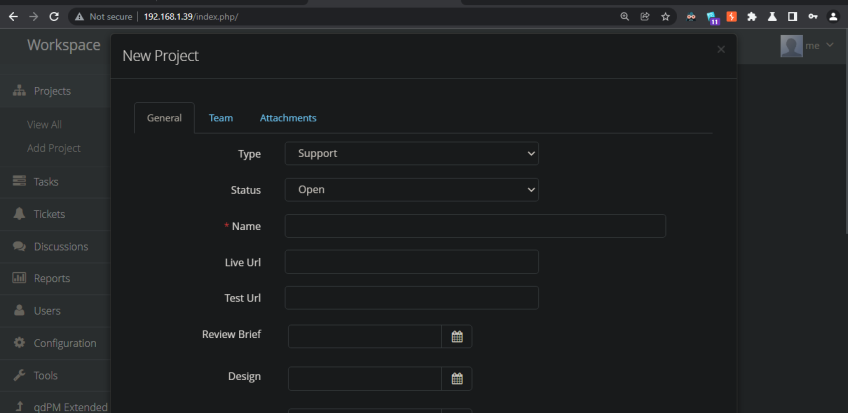Open Discussions in the sidebar

pos(55,247)
